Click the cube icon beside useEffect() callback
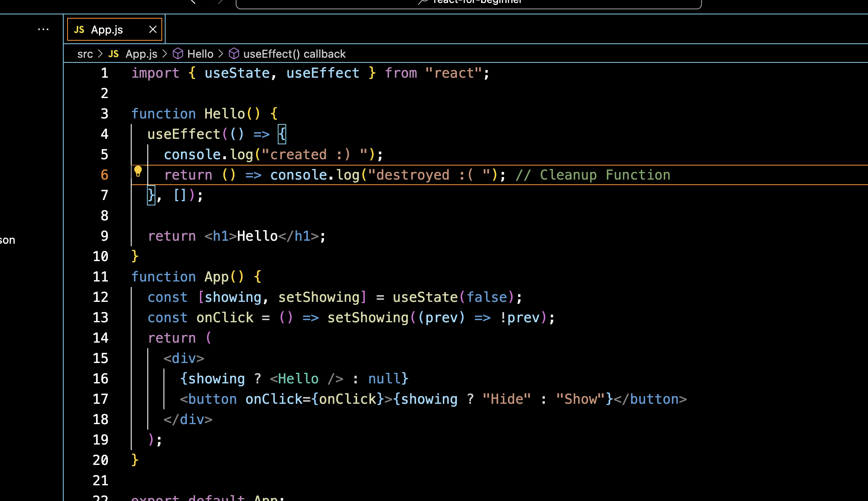The height and width of the screenshot is (501, 868). pos(234,54)
